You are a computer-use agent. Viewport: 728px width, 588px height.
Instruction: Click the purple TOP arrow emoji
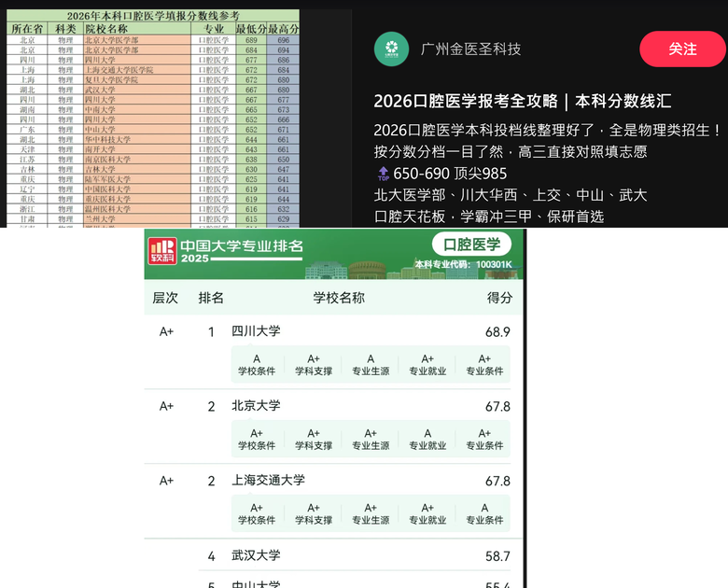384,174
